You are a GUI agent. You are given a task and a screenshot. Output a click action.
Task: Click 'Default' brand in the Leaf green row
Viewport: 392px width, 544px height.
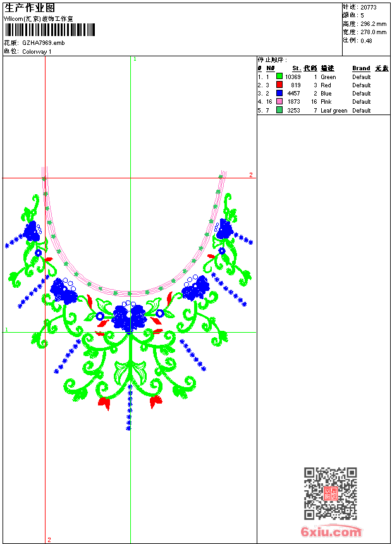(x=362, y=111)
